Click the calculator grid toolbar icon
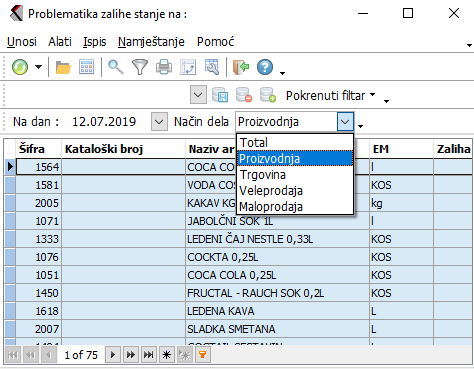Image resolution: width=474 pixels, height=369 pixels. point(87,67)
